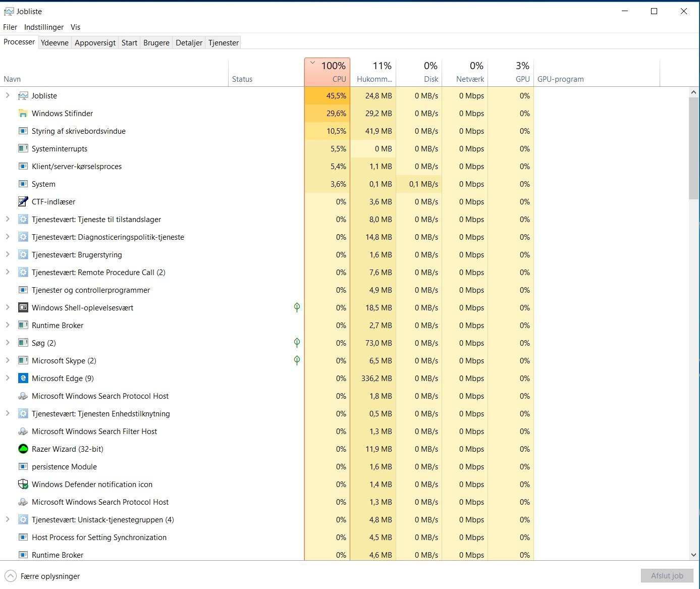Click the leaf icon for Windows Shell-oplevelsesvært
The image size is (700, 589).
click(297, 308)
